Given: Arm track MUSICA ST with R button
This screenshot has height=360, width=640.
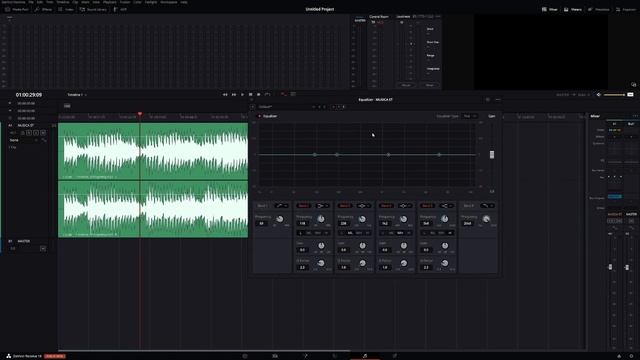Looking at the screenshot, I should [29, 133].
